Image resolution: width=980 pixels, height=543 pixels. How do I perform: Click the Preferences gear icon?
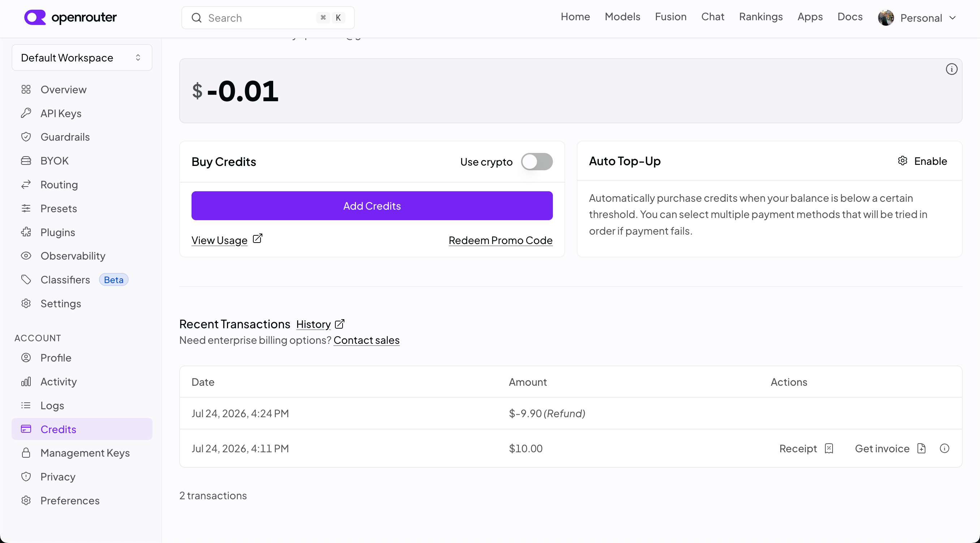26,500
